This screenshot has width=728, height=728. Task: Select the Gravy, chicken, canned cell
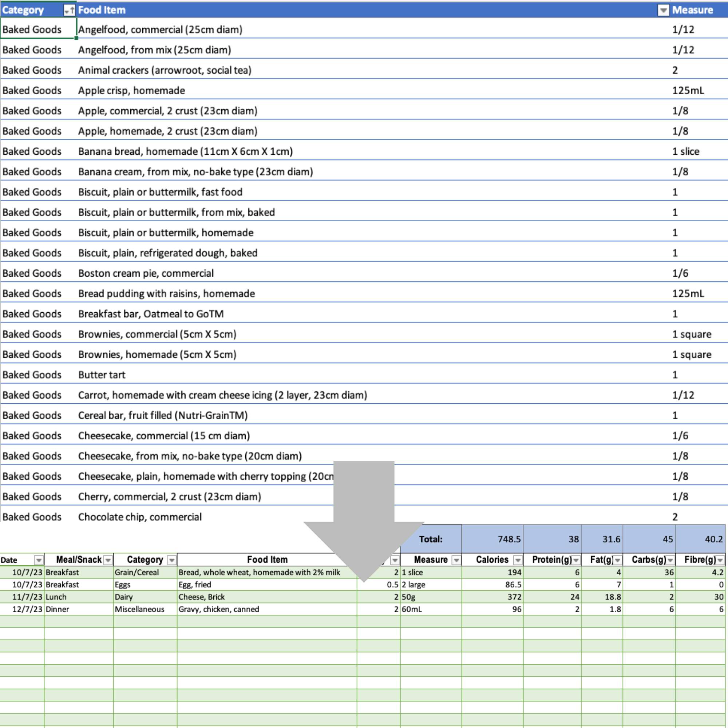(x=267, y=609)
